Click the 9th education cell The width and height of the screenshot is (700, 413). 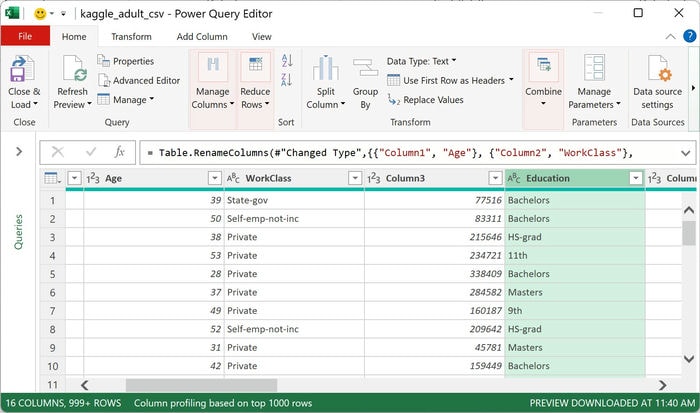click(575, 311)
